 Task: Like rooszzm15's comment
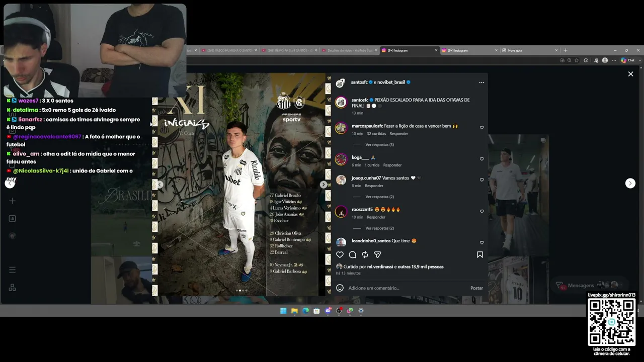[x=481, y=211]
